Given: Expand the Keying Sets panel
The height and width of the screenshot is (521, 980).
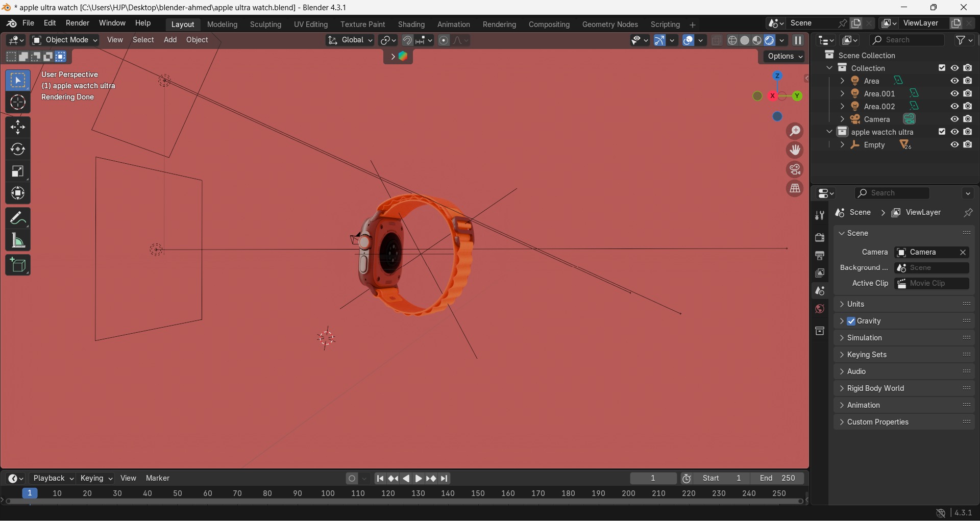Looking at the screenshot, I should click(904, 355).
